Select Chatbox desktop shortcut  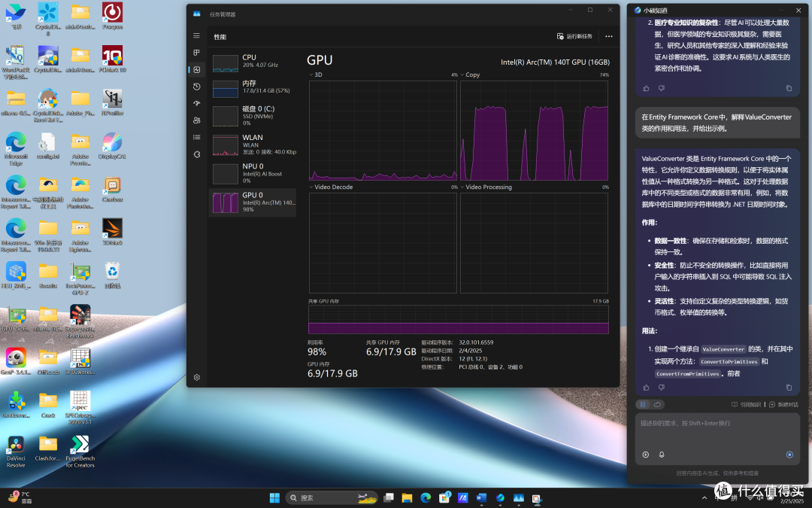click(112, 189)
